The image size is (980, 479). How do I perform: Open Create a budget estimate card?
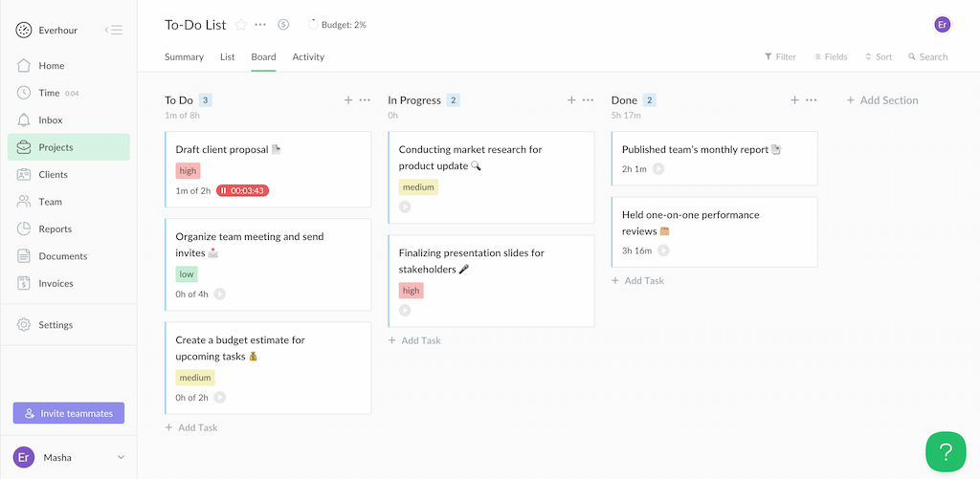[x=268, y=368]
